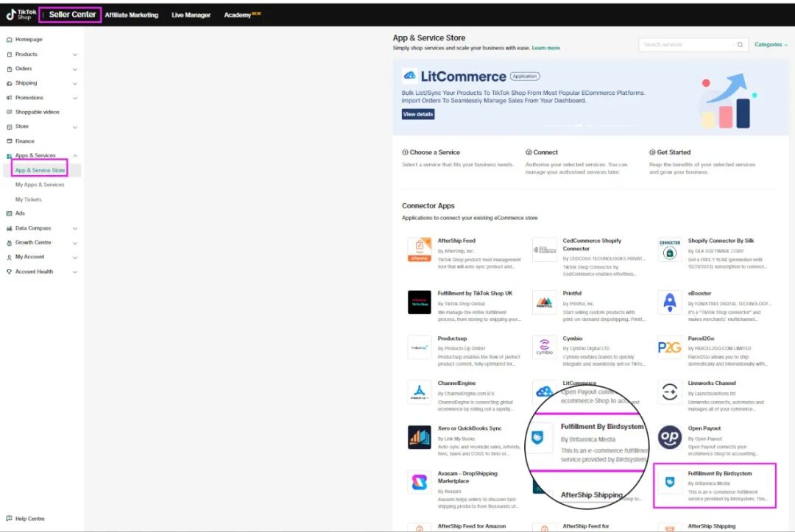Open the eBooster title link
Image resolution: width=795 pixels, height=532 pixels.
(699, 294)
